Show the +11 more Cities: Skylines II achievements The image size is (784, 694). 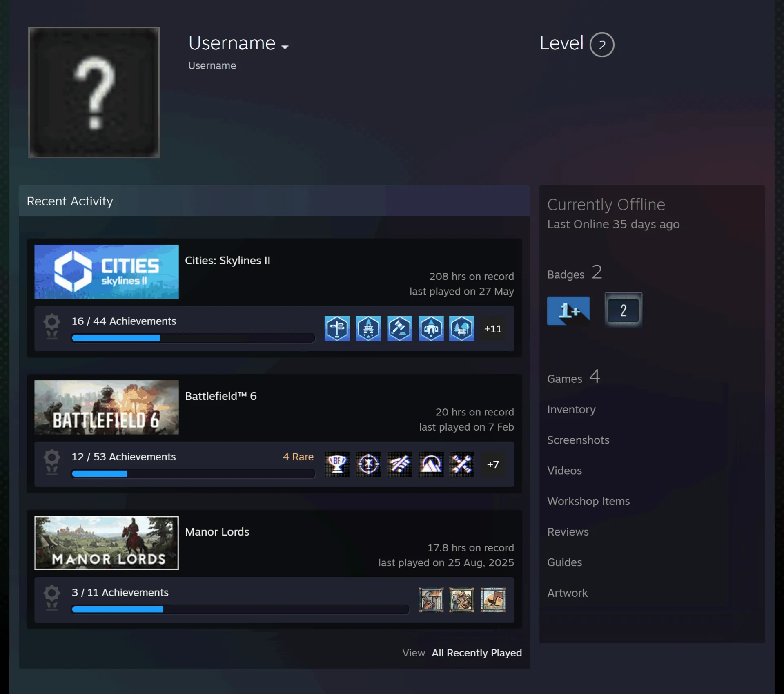pyautogui.click(x=493, y=328)
